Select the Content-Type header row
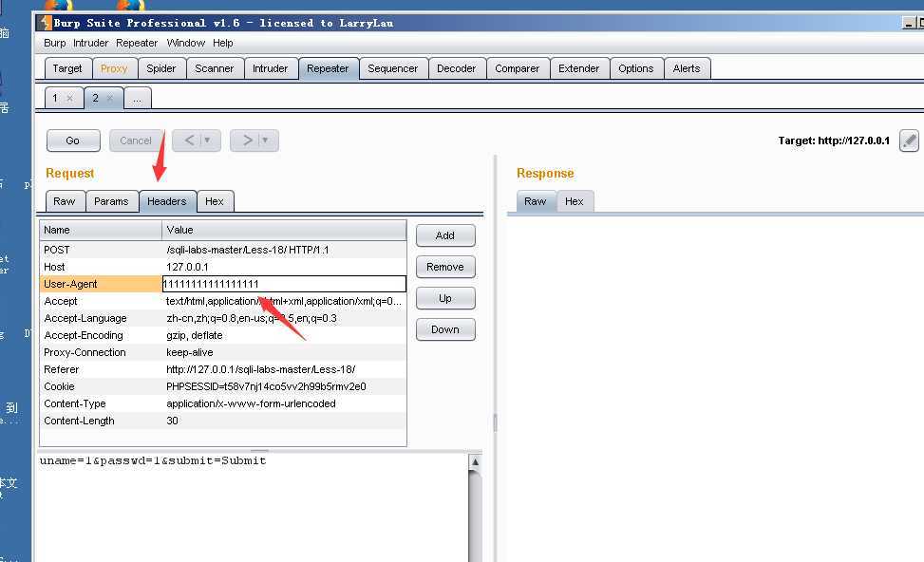Image resolution: width=924 pixels, height=562 pixels. pyautogui.click(x=223, y=403)
